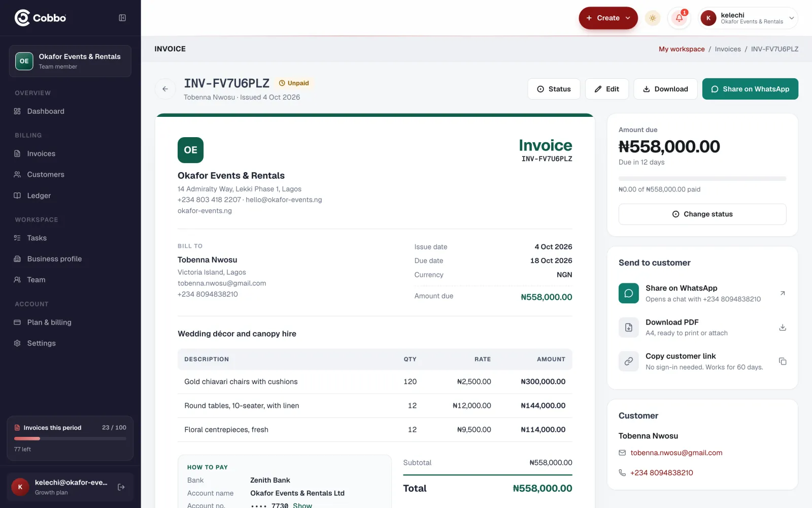
Task: Click the Status button
Action: [x=554, y=89]
